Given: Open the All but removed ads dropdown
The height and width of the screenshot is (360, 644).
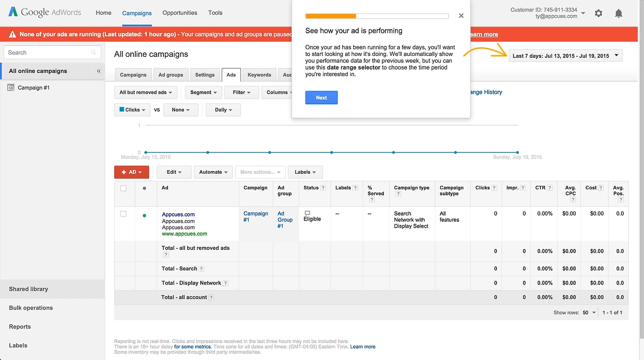Looking at the screenshot, I should [x=146, y=93].
